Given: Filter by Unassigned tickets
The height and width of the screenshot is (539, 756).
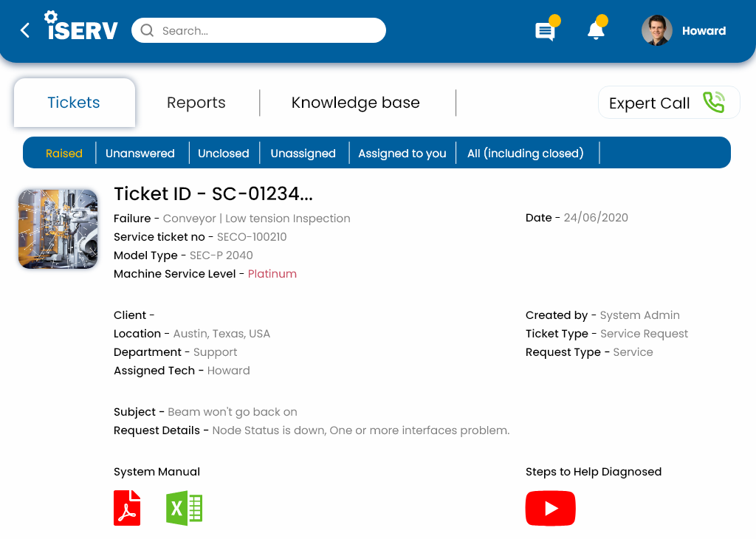Looking at the screenshot, I should pos(303,154).
